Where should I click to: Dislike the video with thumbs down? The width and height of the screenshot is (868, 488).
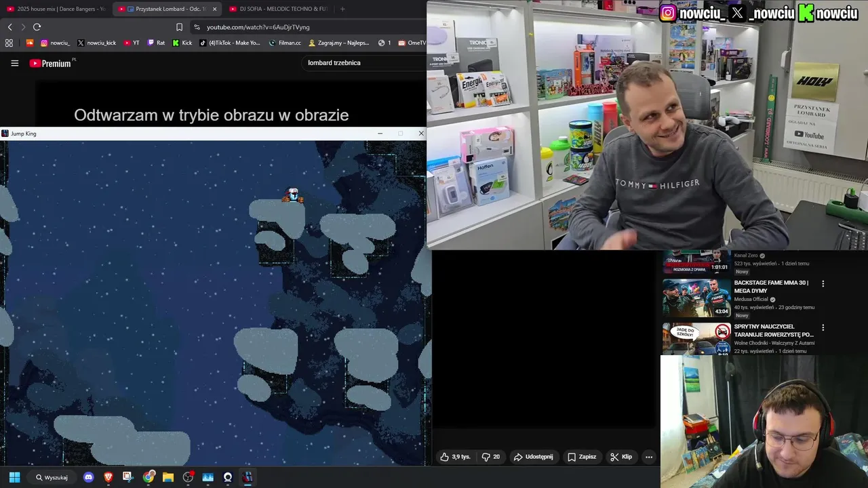pos(491,457)
